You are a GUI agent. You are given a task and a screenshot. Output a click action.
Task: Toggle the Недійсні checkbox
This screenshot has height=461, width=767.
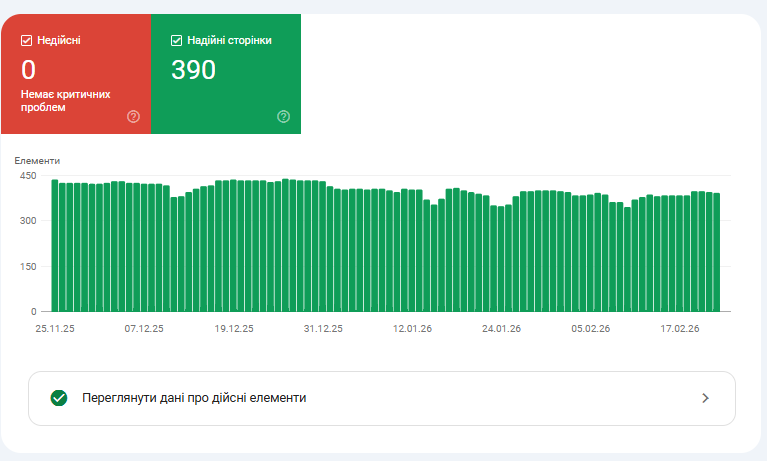click(x=27, y=41)
